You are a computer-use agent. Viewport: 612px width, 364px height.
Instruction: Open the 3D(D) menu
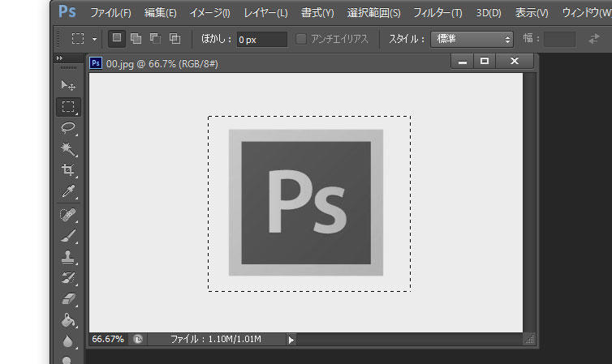tap(489, 13)
